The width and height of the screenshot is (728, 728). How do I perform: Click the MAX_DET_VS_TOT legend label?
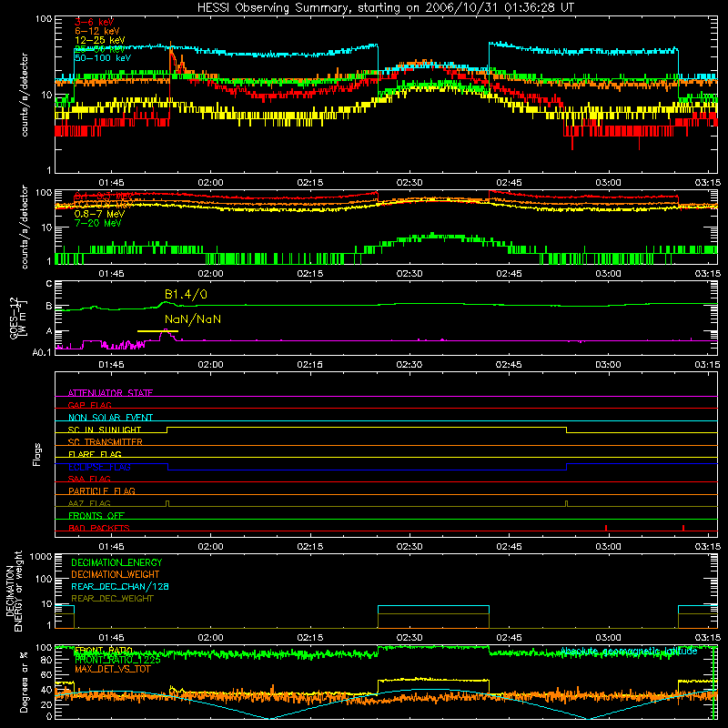point(112,669)
